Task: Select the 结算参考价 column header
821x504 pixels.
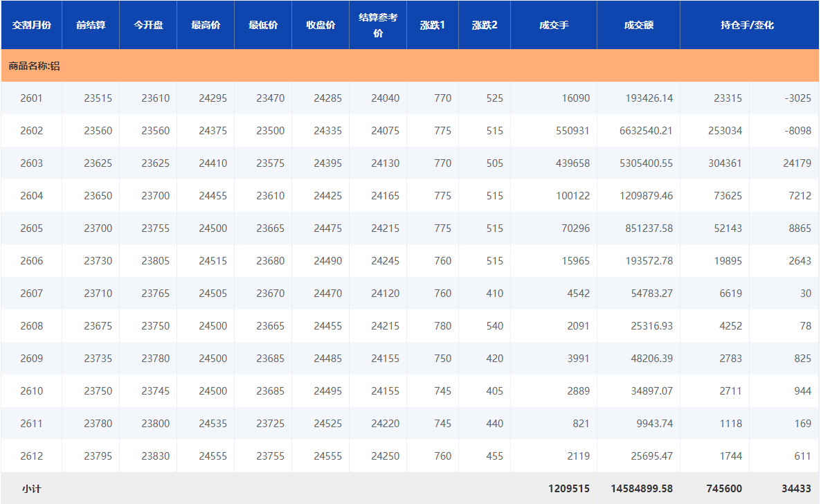Action: point(378,25)
